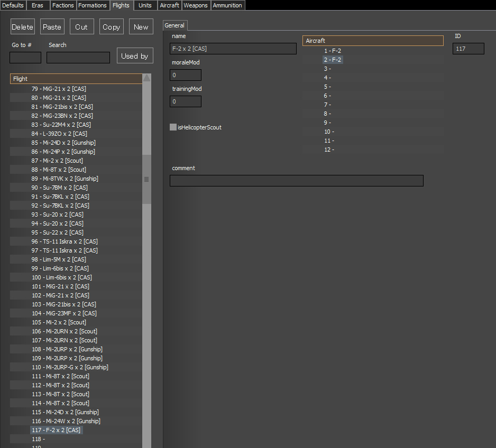
Task: Click the Used by button
Action: (135, 56)
